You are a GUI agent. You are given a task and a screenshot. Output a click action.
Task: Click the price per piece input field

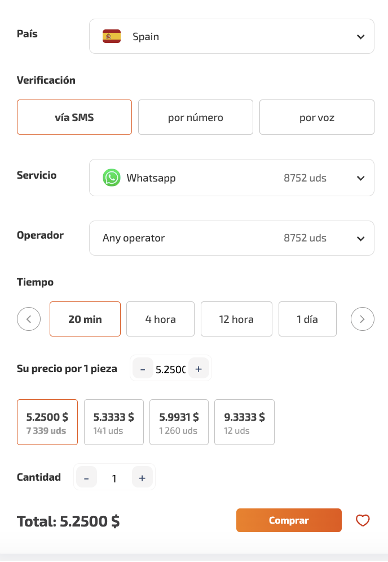(x=171, y=369)
